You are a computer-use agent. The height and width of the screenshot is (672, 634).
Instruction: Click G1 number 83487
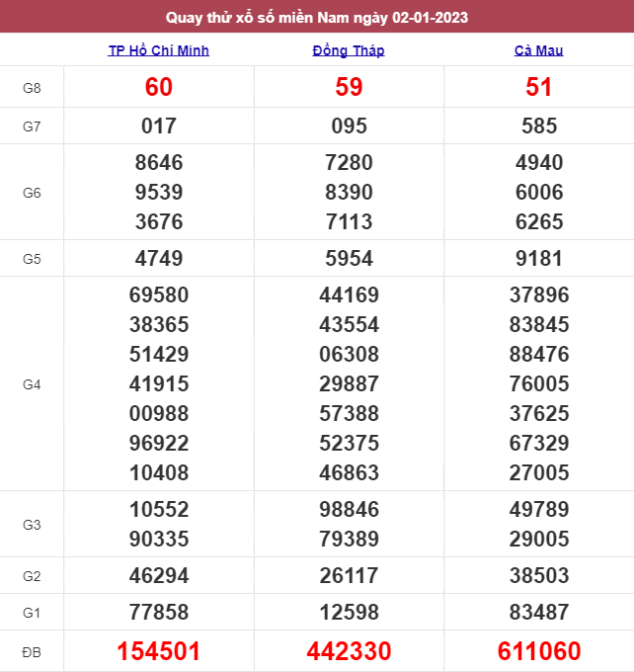tap(539, 613)
